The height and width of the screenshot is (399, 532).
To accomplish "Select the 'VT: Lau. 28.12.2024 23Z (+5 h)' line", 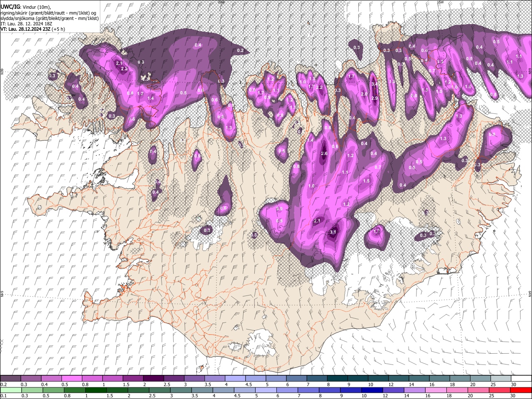I will coord(33,29).
